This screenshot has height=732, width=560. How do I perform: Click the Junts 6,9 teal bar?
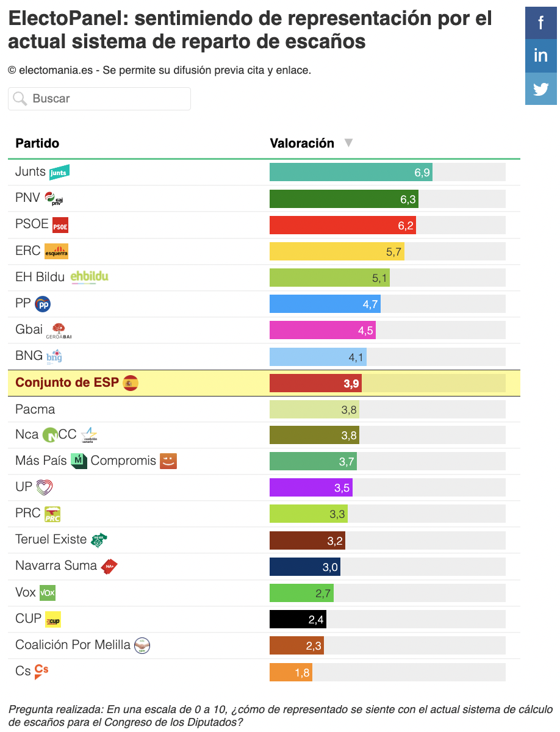pos(351,173)
